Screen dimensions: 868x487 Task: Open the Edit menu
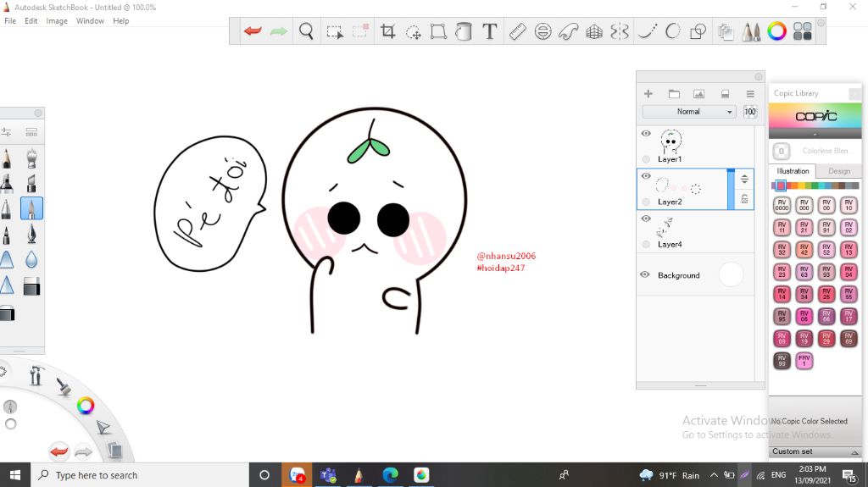[x=31, y=21]
